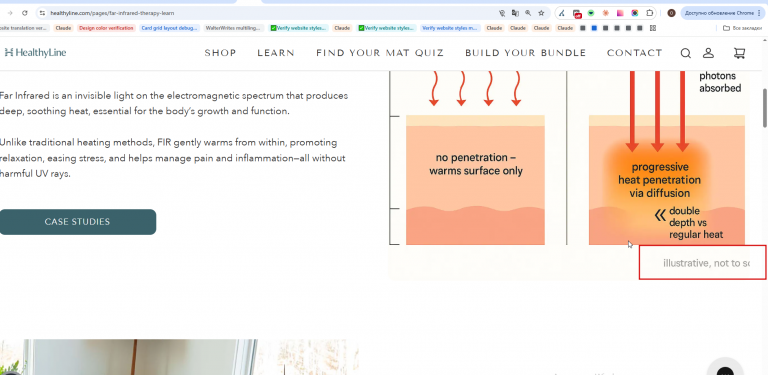The image size is (768, 375).
Task: Open the extensions puzzle icon
Action: click(650, 13)
